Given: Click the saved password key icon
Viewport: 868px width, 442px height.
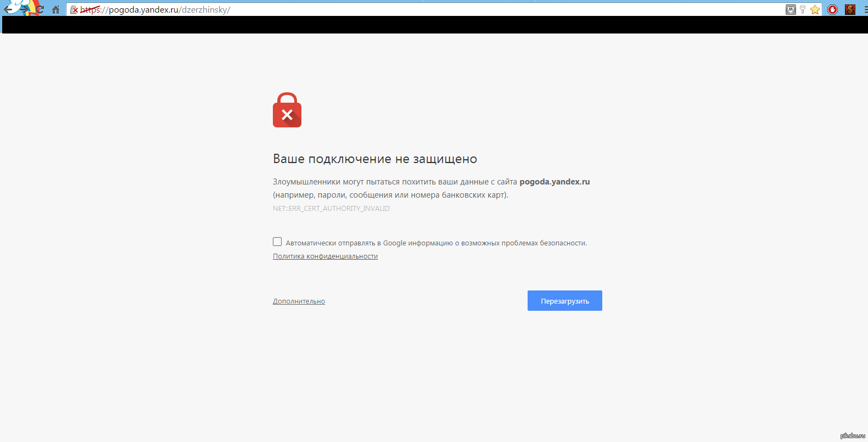Looking at the screenshot, I should tap(803, 9).
